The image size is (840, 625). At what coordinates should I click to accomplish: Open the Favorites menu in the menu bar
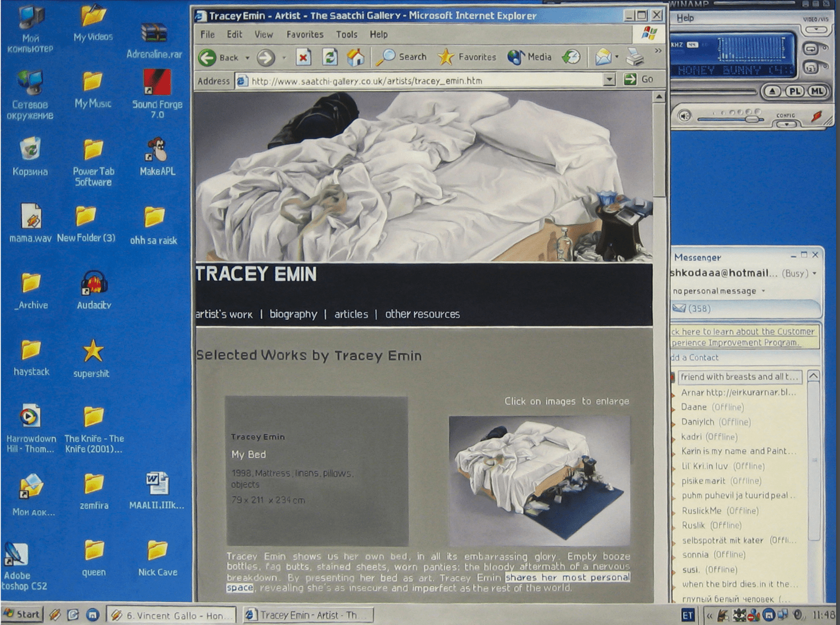click(305, 34)
